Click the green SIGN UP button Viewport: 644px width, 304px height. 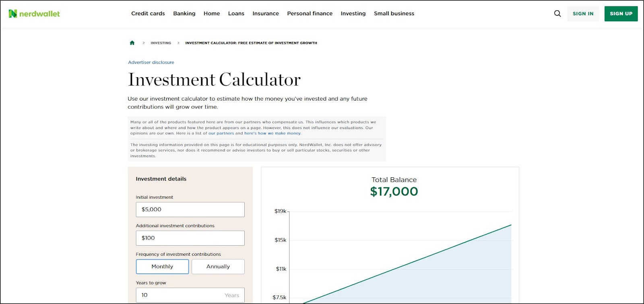(x=621, y=14)
